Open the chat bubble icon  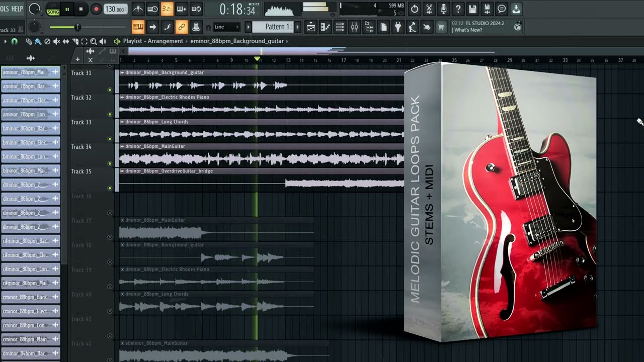pyautogui.click(x=502, y=9)
